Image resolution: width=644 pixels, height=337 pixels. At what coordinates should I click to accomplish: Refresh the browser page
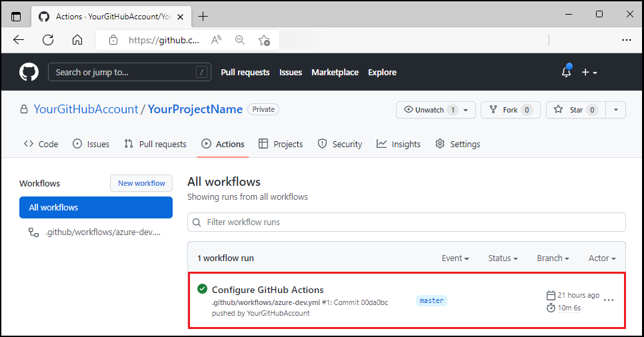pyautogui.click(x=48, y=40)
